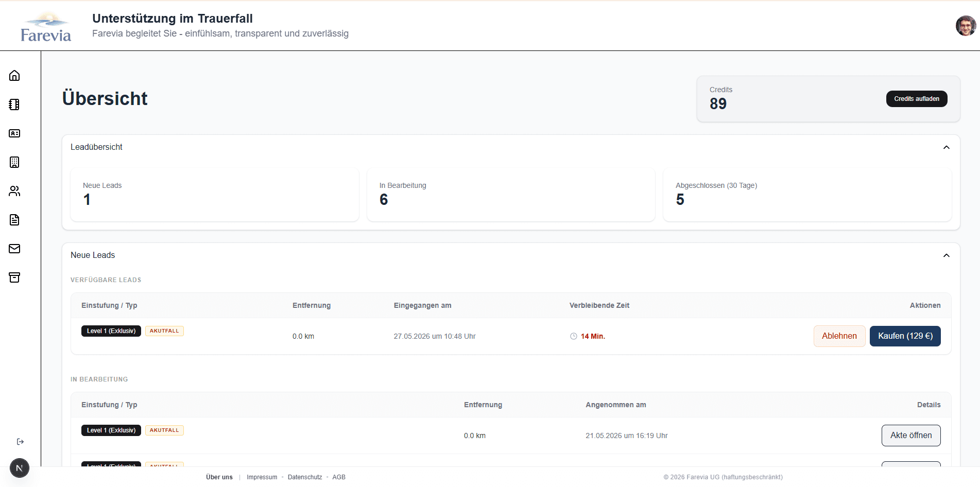Image resolution: width=980 pixels, height=487 pixels.
Task: Click Level 1 (Exklusiv) badge in available leads
Action: 111,331
